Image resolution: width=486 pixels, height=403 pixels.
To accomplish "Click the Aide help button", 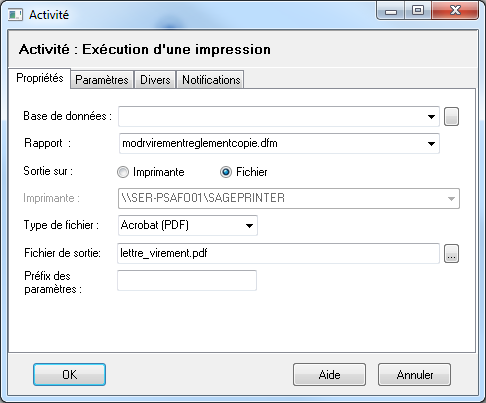I will (329, 375).
